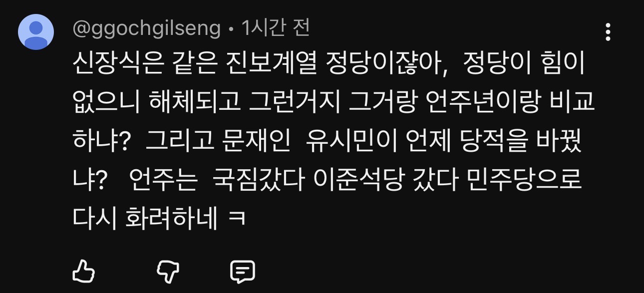The image size is (644, 293).
Task: Like the comment with thumbs-up icon
Action: click(x=84, y=272)
